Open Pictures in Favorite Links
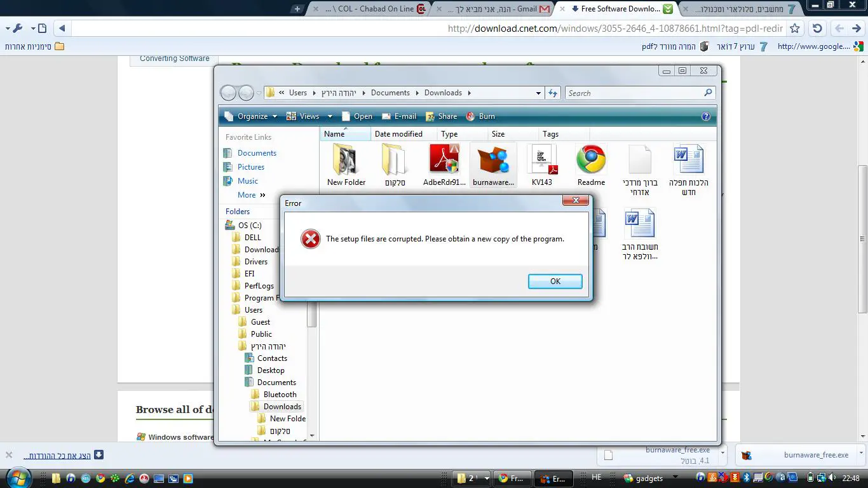868x488 pixels. coord(251,167)
